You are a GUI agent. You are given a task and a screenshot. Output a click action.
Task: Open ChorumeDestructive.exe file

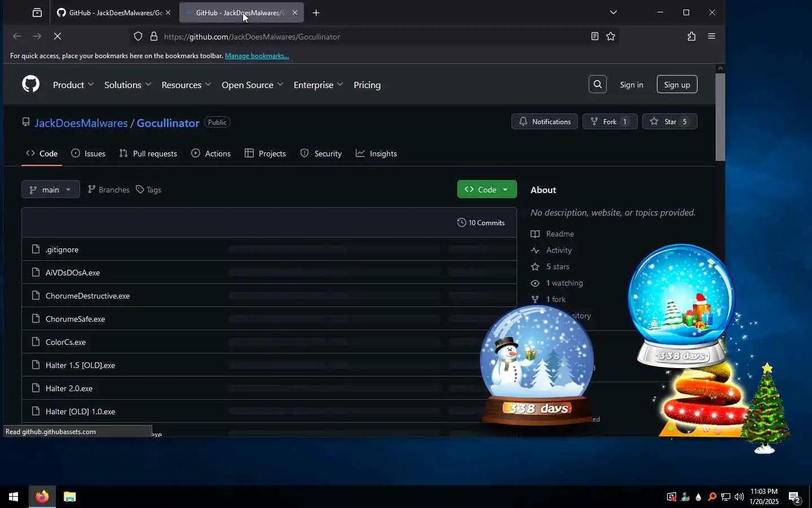(87, 296)
